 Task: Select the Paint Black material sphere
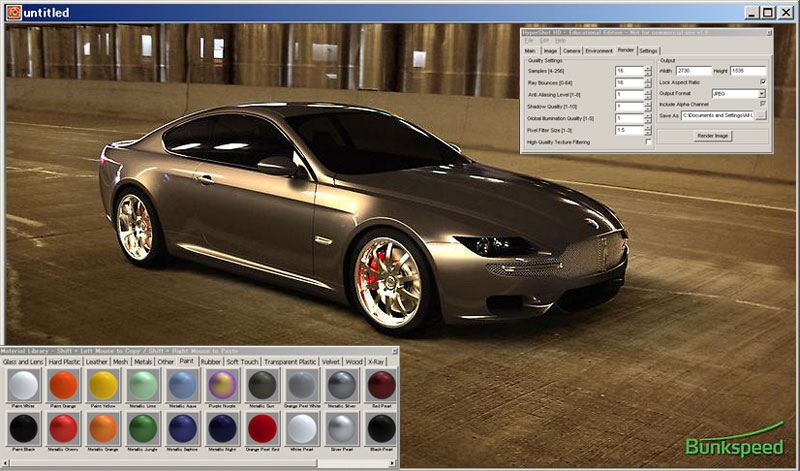pyautogui.click(x=23, y=429)
